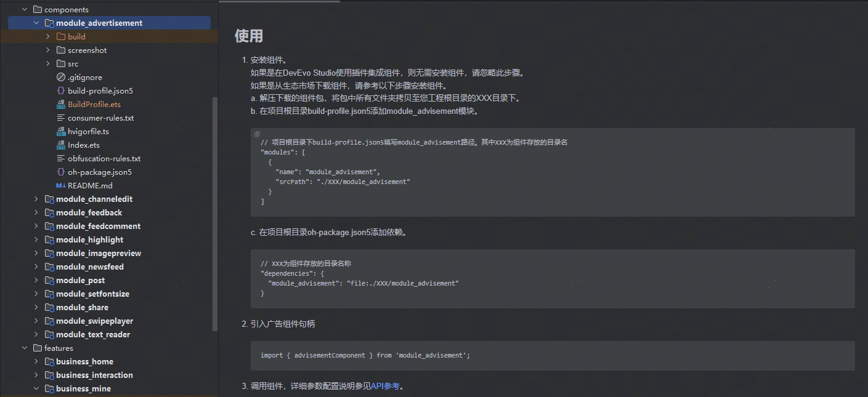Click the consumer-rules.txt text file icon
The image size is (868, 397).
click(61, 118)
